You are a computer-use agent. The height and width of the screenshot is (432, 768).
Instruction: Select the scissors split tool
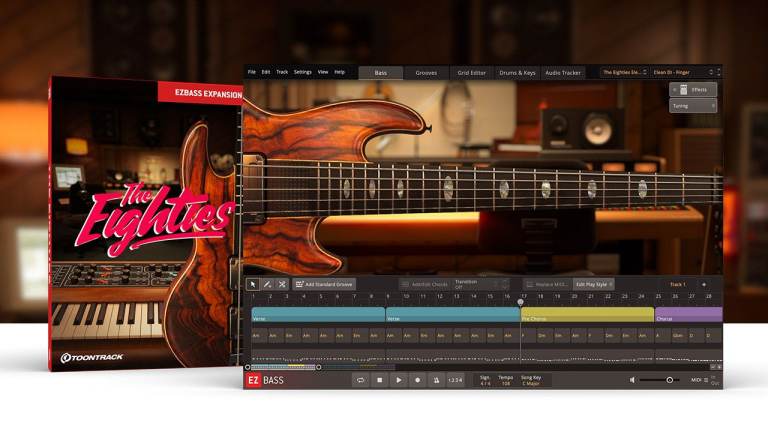tap(281, 284)
